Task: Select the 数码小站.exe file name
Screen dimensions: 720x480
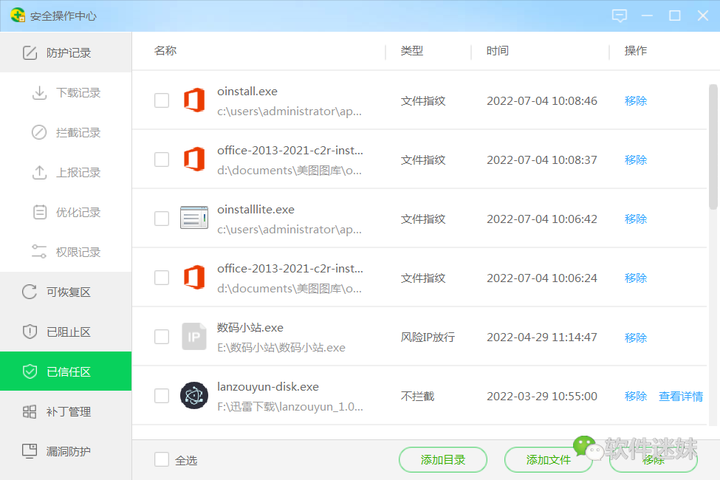Action: (x=250, y=328)
